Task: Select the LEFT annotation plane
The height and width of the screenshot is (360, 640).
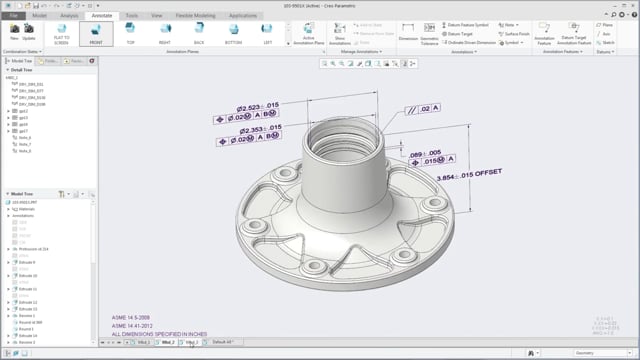Action: click(267, 34)
